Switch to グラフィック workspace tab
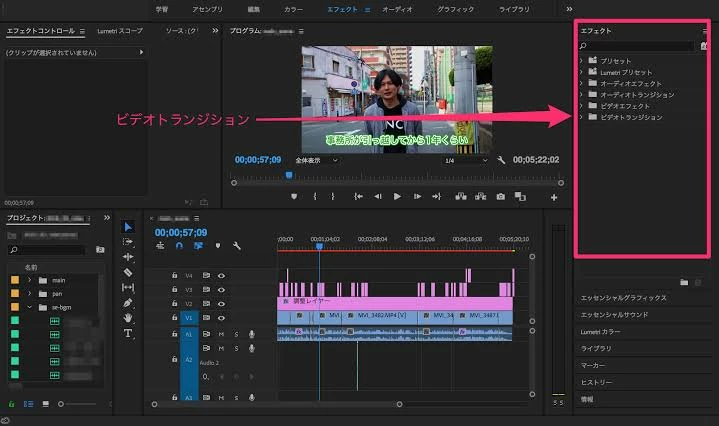The height and width of the screenshot is (426, 719). [x=455, y=9]
